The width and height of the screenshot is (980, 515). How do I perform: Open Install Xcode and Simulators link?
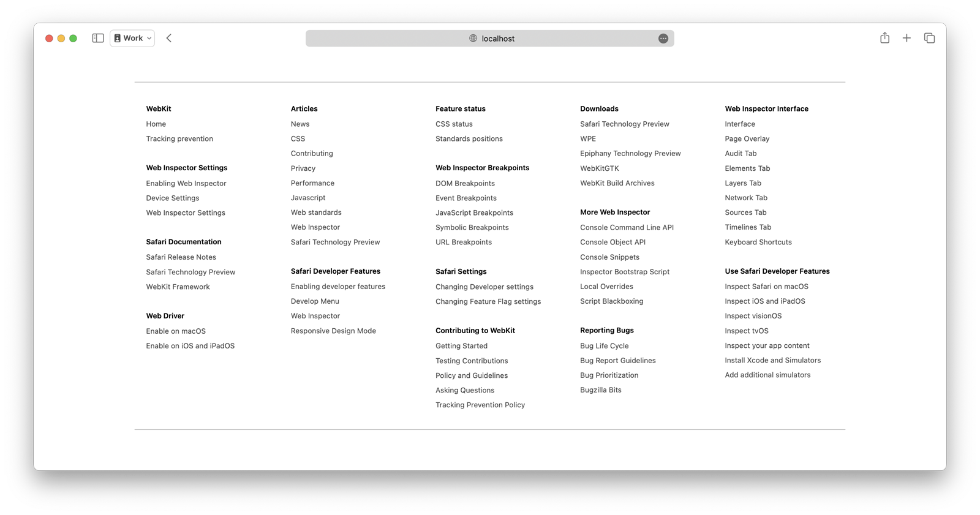pyautogui.click(x=772, y=361)
